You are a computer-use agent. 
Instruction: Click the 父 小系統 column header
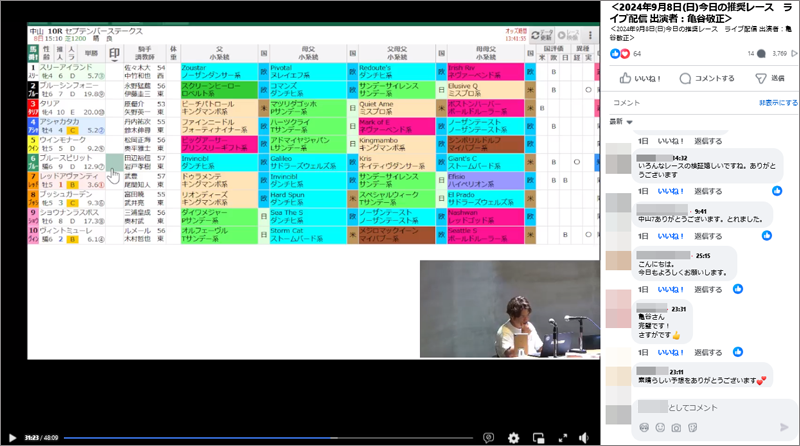(219, 54)
